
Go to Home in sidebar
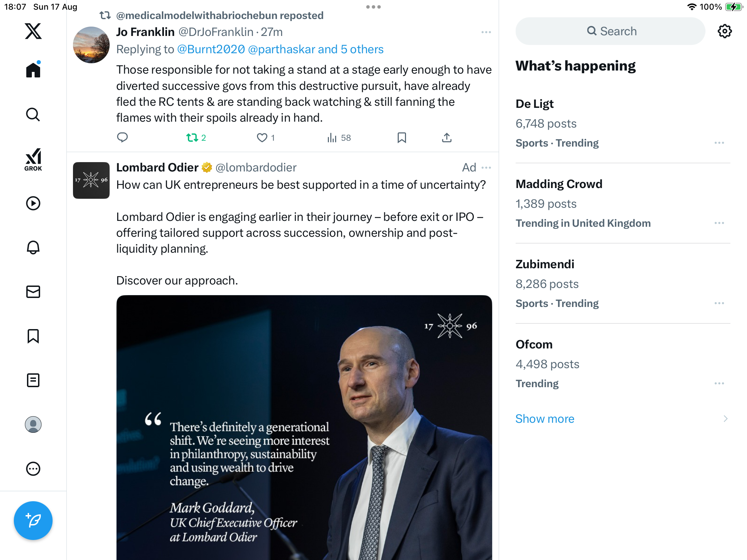click(x=33, y=70)
